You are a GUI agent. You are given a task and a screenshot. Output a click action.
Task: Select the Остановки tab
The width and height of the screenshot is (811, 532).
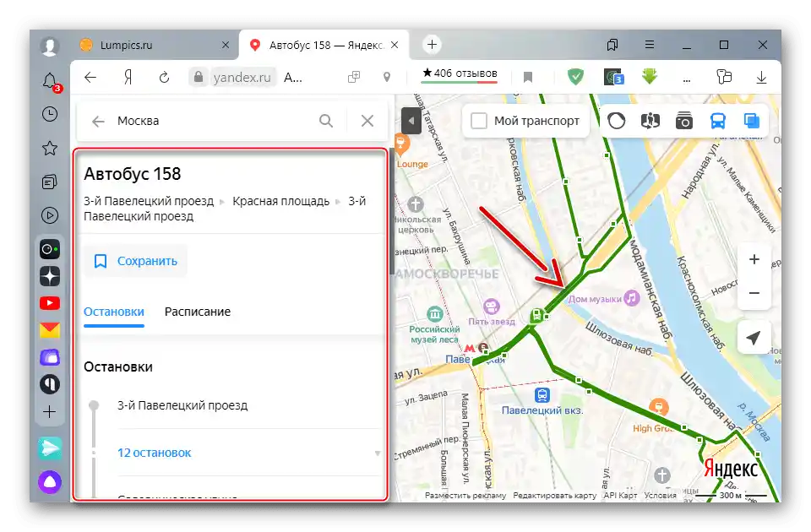point(114,312)
